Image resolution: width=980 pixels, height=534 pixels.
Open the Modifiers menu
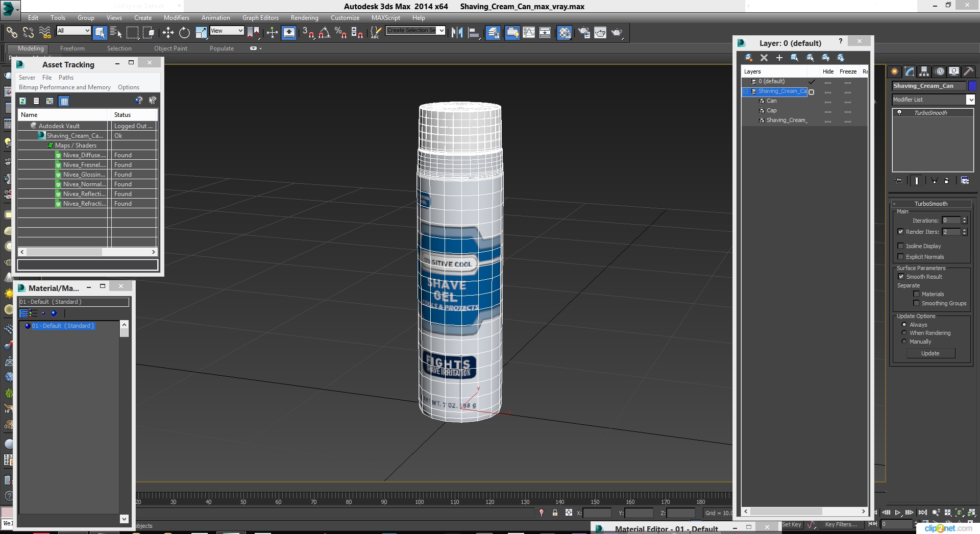point(176,18)
